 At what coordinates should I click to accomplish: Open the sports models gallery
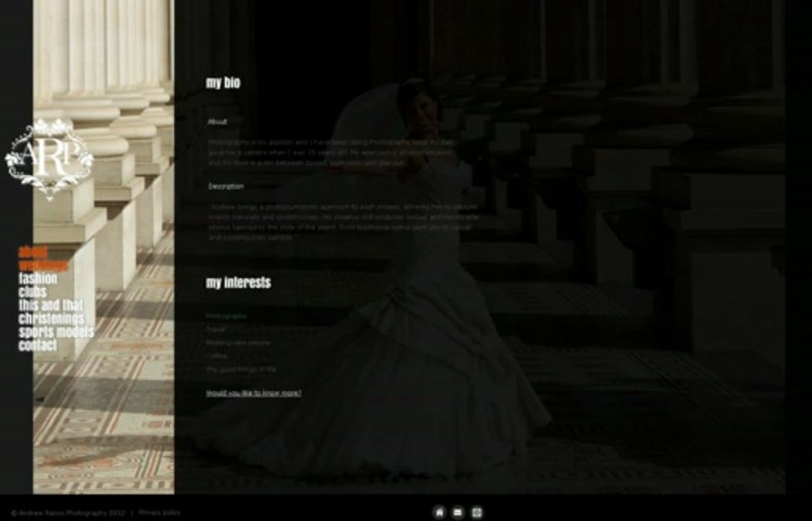click(x=56, y=332)
